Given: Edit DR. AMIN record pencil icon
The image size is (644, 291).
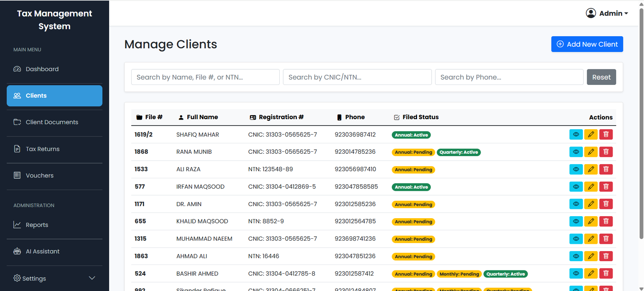Looking at the screenshot, I should point(591,204).
